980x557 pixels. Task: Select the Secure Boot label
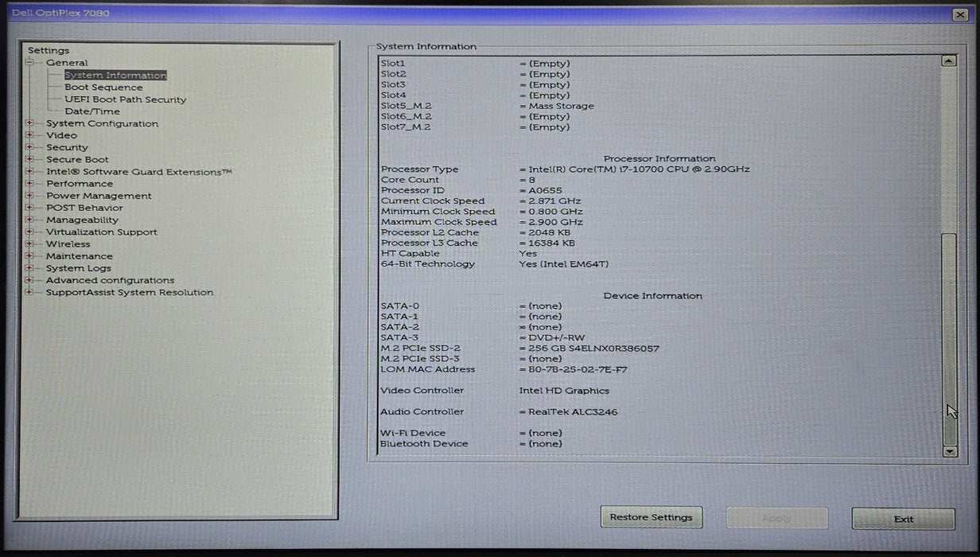(77, 159)
